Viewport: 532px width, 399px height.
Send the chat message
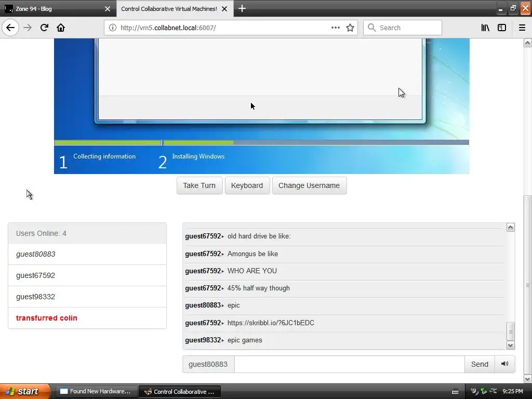click(480, 364)
